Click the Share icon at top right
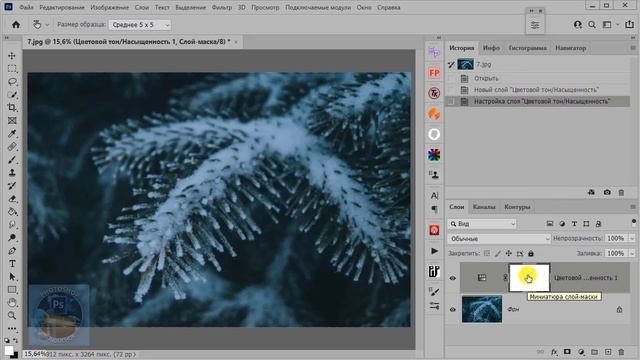Image resolution: width=640 pixels, height=360 pixels. pyautogui.click(x=629, y=24)
